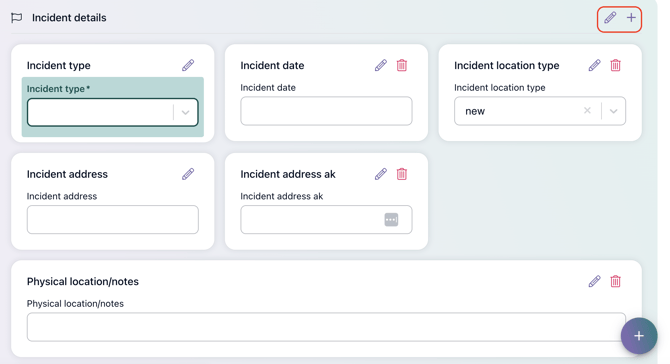Click the 'new' selected value text
Image resolution: width=670 pixels, height=364 pixels.
coord(475,111)
